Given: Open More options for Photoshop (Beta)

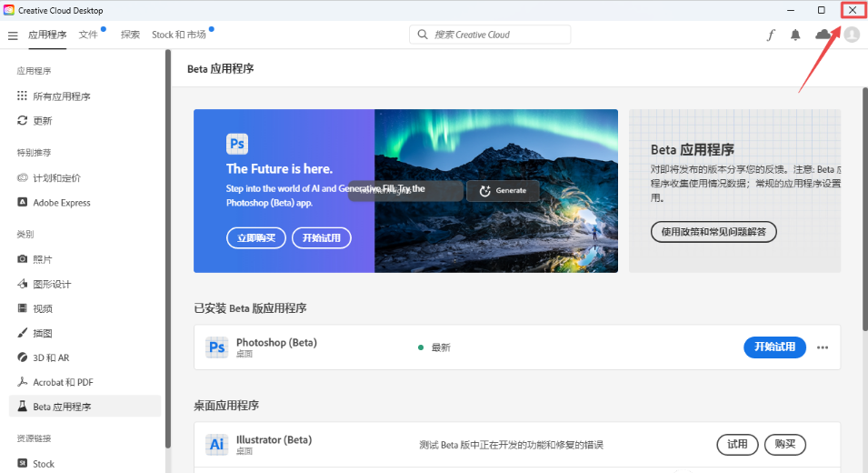Looking at the screenshot, I should (x=823, y=347).
